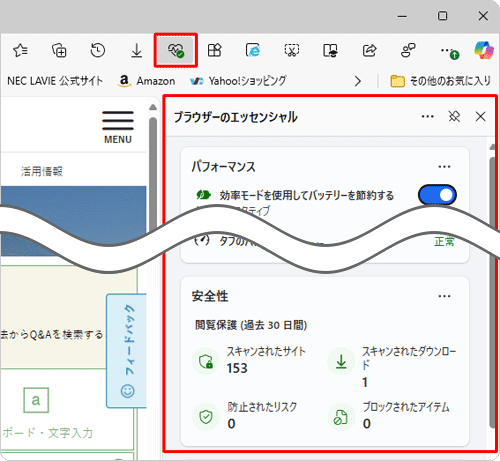Viewport: 500px width, 461px height.
Task: Open the History clock icon
Action: click(98, 51)
